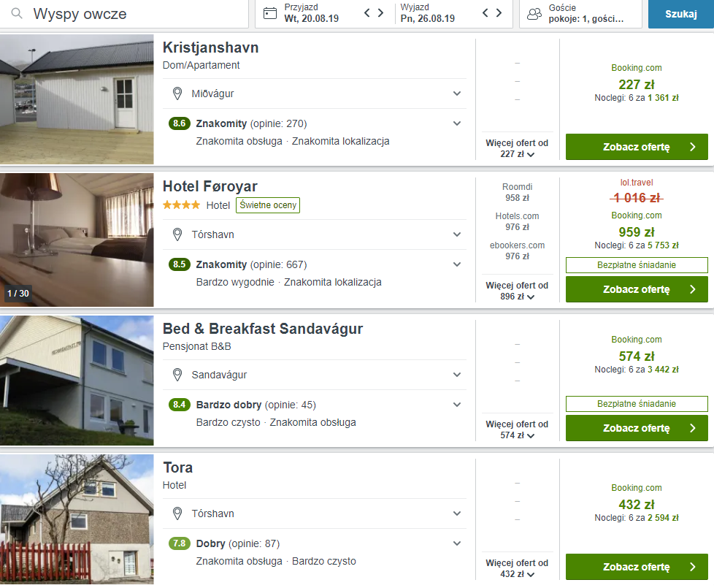714x588 pixels.
Task: Click the 8.5 rating badge for Hotel Føroyar
Action: pos(180,264)
